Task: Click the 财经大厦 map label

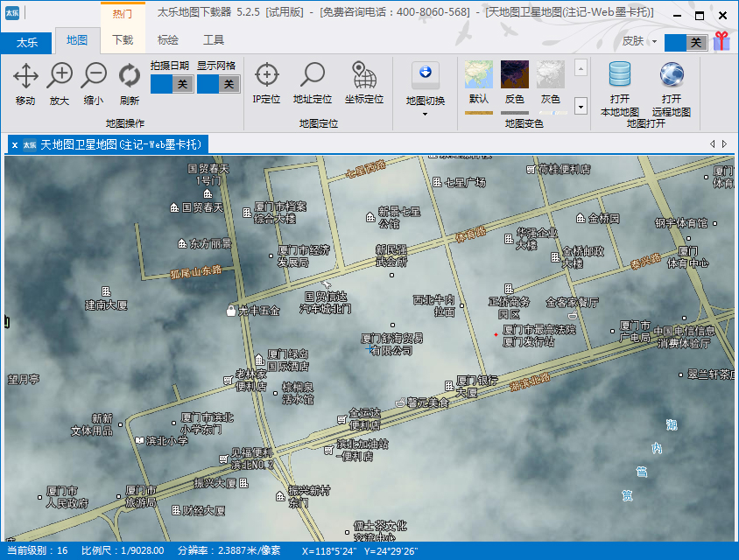Action: click(x=203, y=510)
